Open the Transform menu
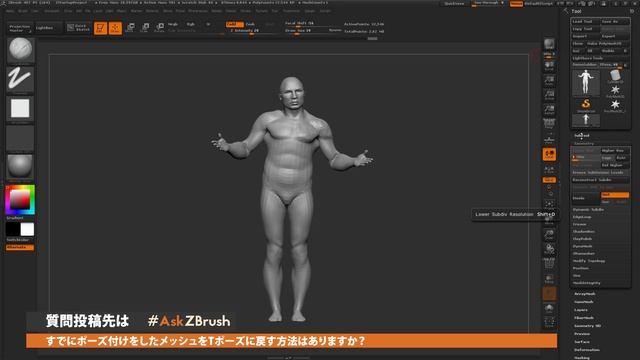Screen dimensions: 640x360 291,11
